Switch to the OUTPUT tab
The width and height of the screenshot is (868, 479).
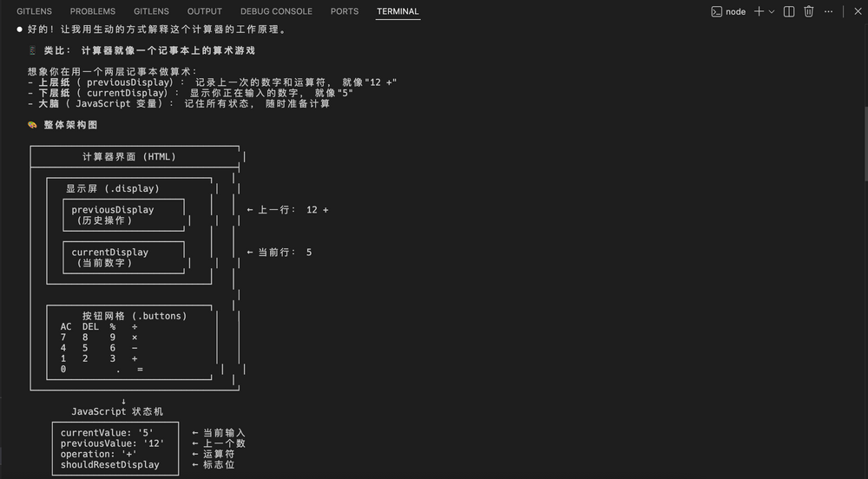(205, 11)
